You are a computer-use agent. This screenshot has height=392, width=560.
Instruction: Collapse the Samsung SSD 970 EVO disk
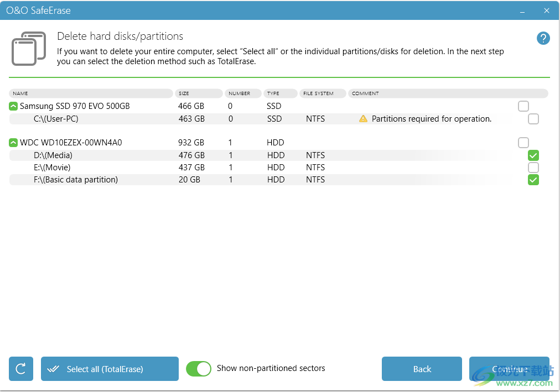(13, 106)
